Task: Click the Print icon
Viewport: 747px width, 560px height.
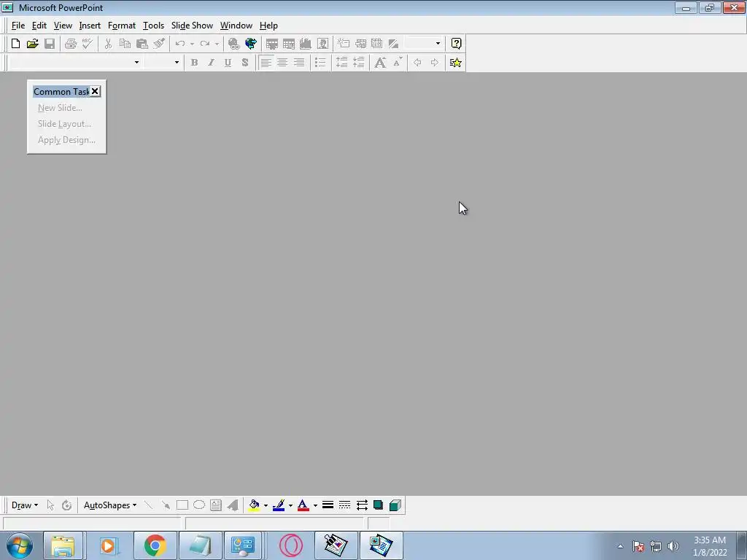Action: (71, 44)
